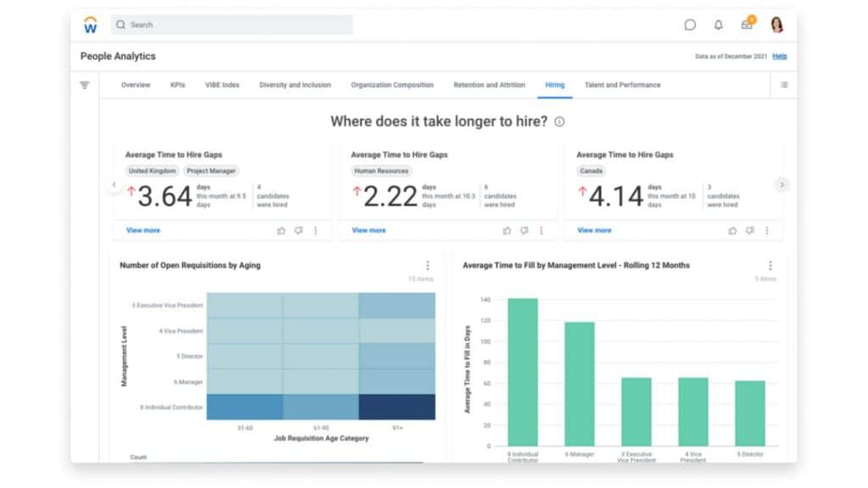Open the inbox with orange badge

coord(748,24)
